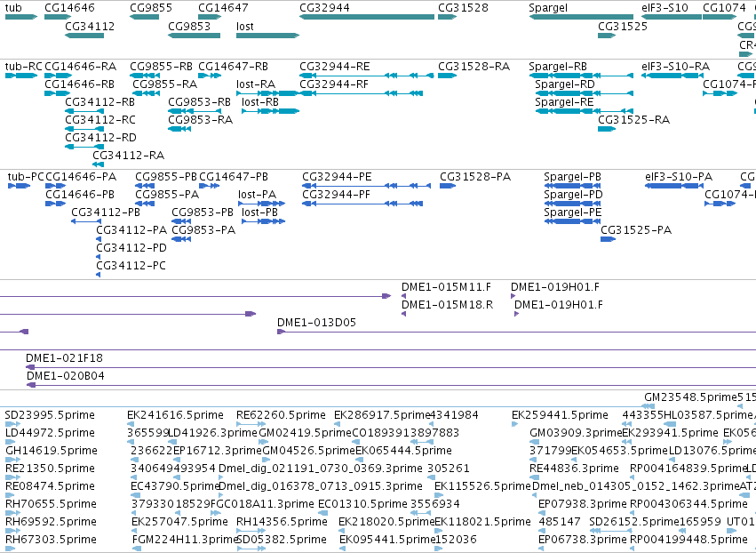The width and height of the screenshot is (756, 553).
Task: Select the CG9853-RA transcript label
Action: point(201,120)
